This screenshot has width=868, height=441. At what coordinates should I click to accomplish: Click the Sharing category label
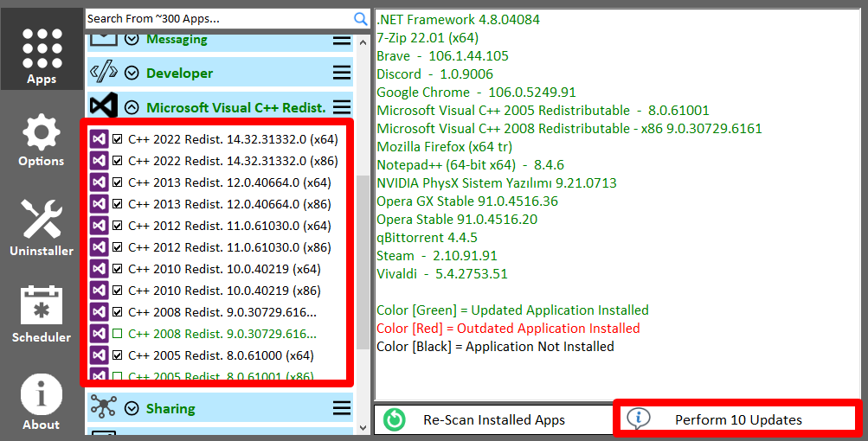click(170, 408)
